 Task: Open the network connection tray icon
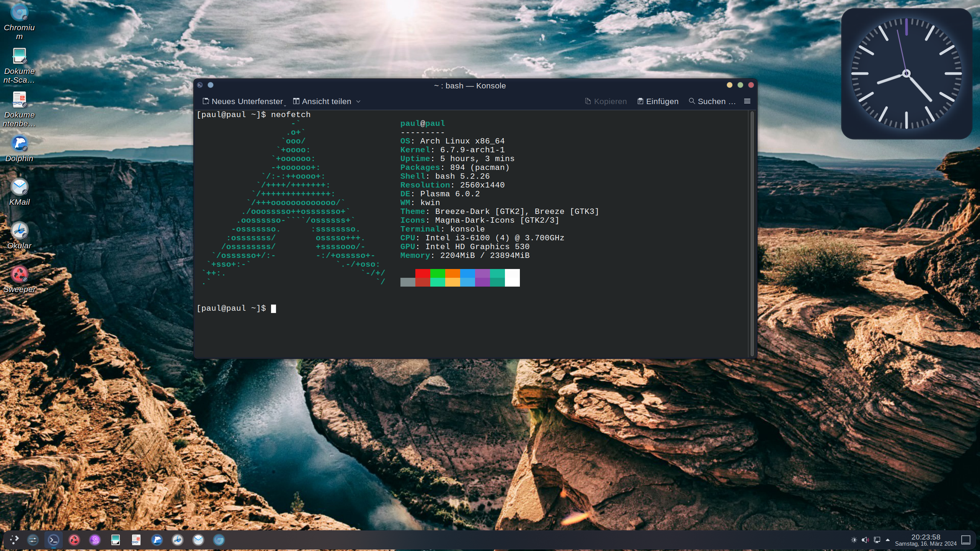point(877,540)
